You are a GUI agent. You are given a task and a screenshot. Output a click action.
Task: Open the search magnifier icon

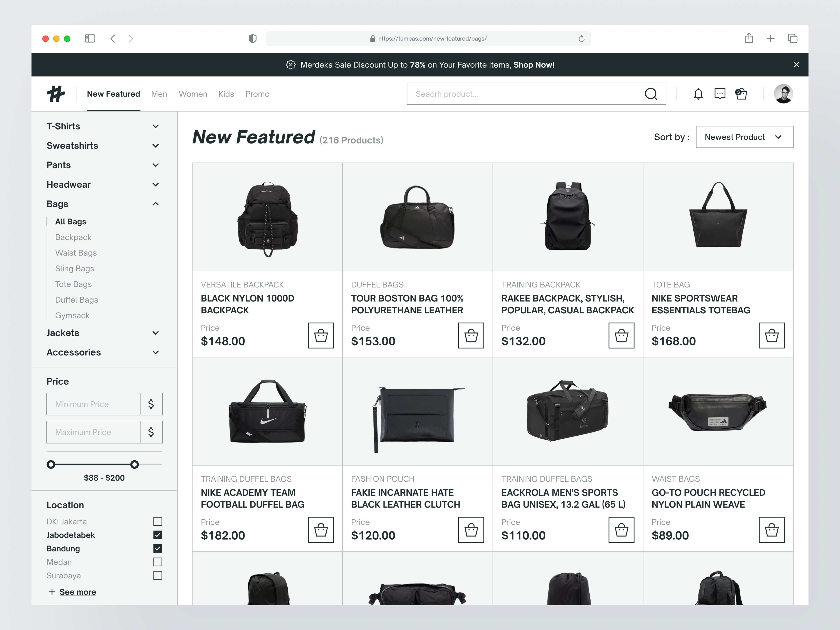(651, 94)
